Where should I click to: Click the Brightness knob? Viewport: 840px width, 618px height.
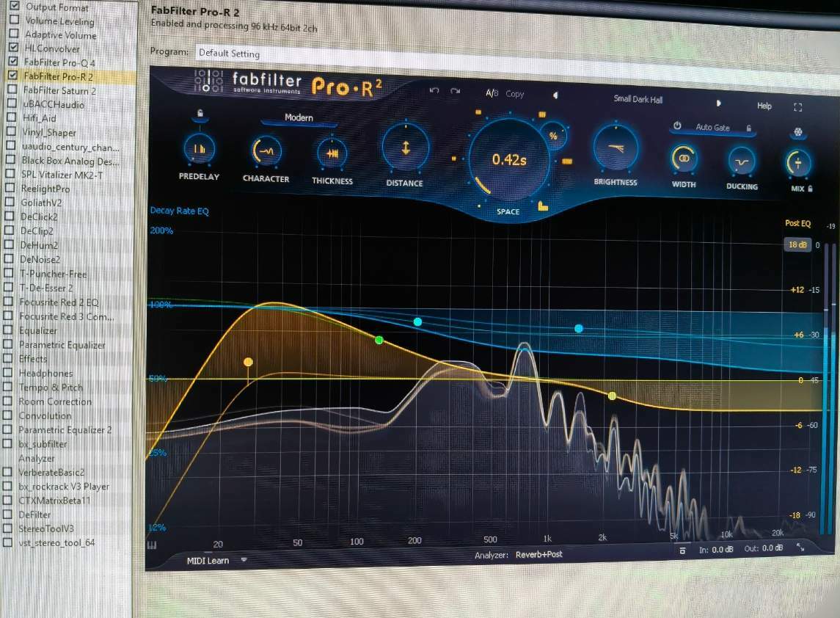[x=616, y=149]
